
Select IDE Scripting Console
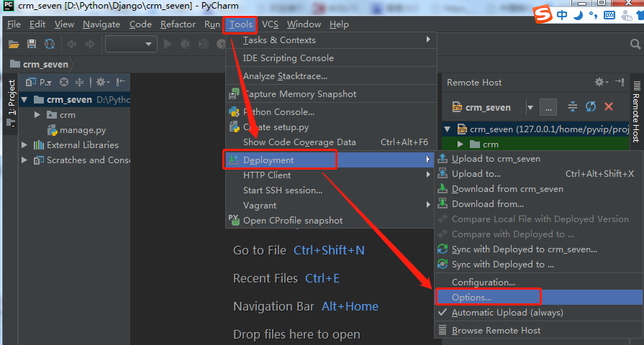point(330,57)
